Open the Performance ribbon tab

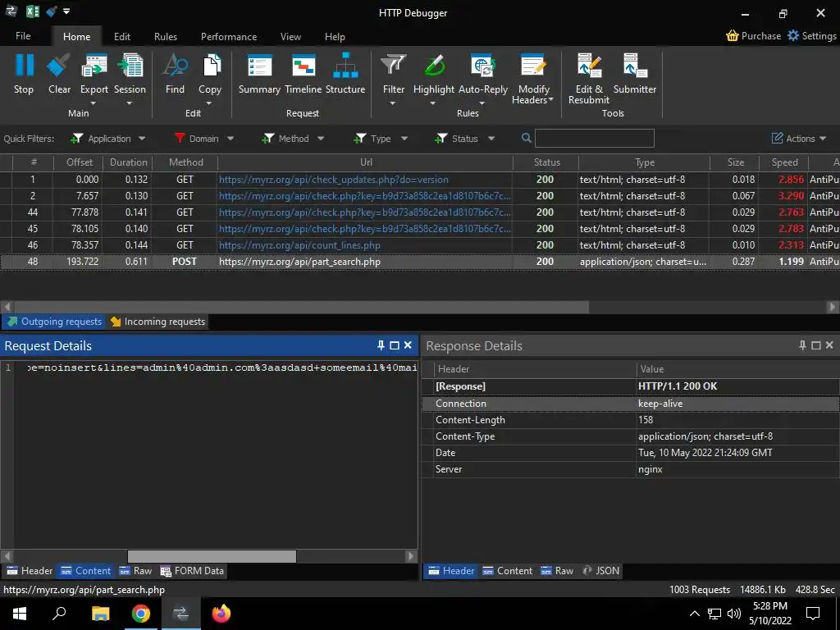[229, 36]
